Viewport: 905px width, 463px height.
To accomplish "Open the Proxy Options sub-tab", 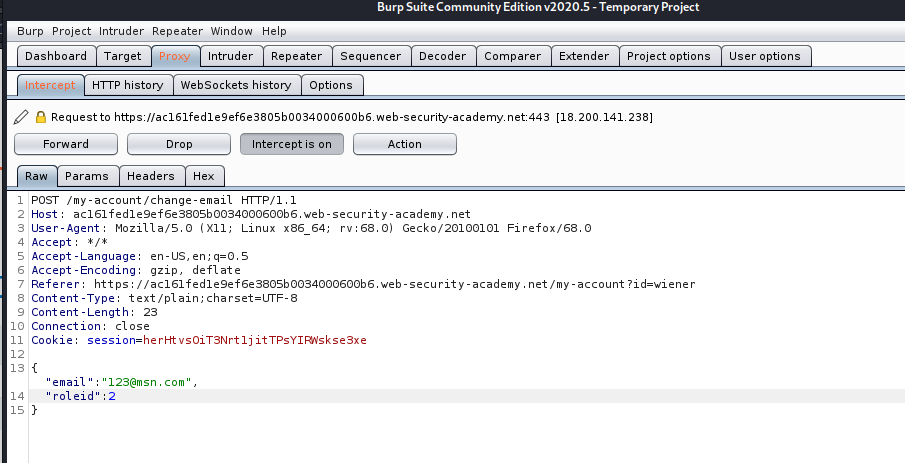I will (331, 85).
